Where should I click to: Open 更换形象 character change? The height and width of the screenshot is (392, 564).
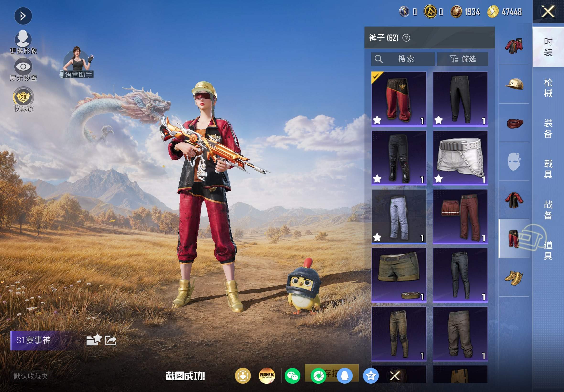(x=23, y=42)
